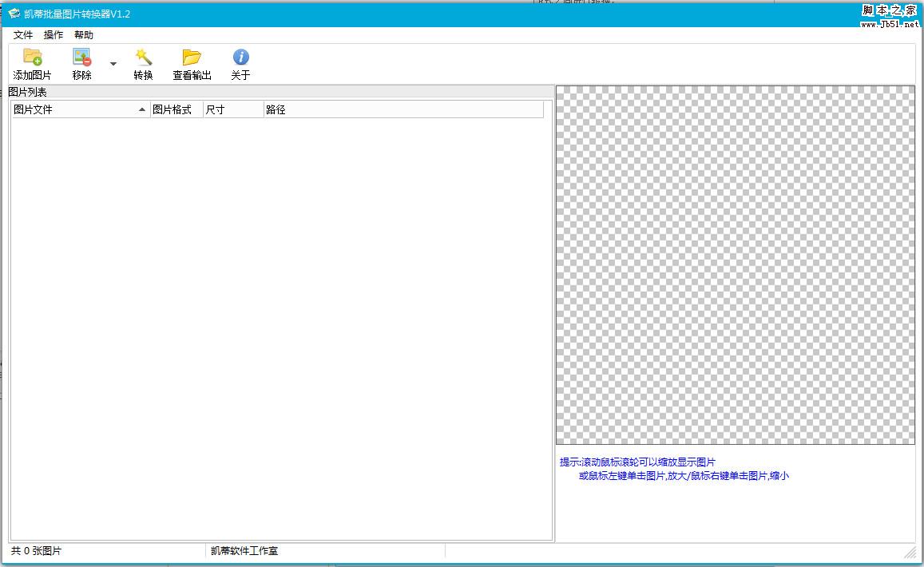Viewport: 924px width, 567px height.
Task: Click the 图片列表 panel title
Action: pyautogui.click(x=27, y=92)
